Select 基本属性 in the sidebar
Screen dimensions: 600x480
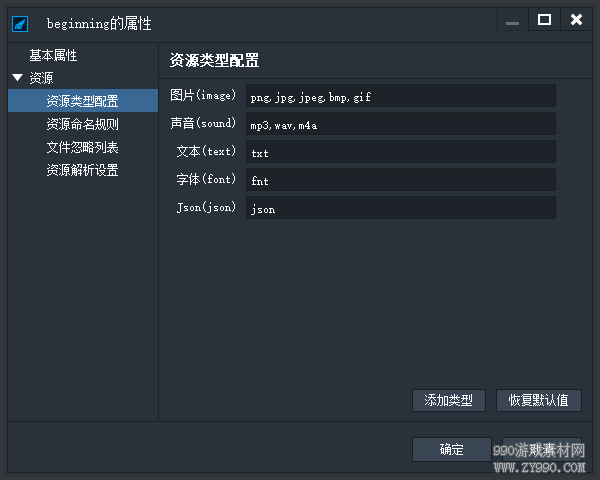(53, 56)
